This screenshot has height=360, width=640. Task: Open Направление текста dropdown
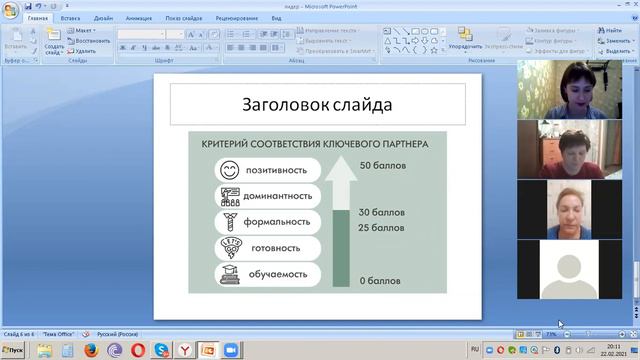(x=327, y=31)
